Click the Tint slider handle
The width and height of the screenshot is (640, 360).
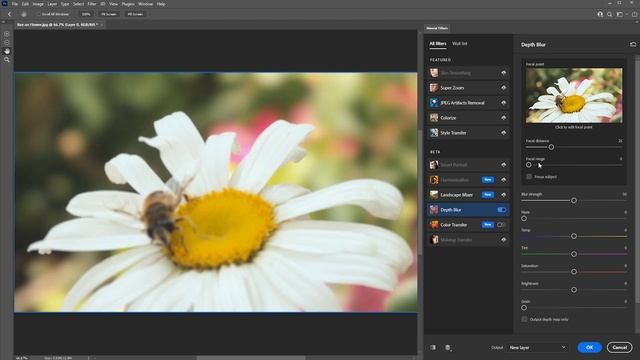574,254
